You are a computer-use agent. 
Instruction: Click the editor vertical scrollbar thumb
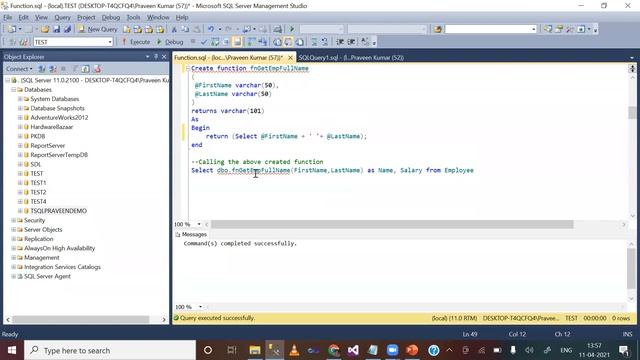pyautogui.click(x=632, y=112)
